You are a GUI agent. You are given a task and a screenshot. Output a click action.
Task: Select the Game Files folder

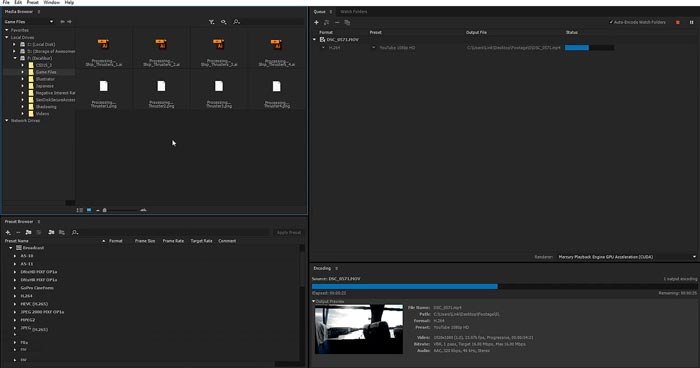pos(46,72)
